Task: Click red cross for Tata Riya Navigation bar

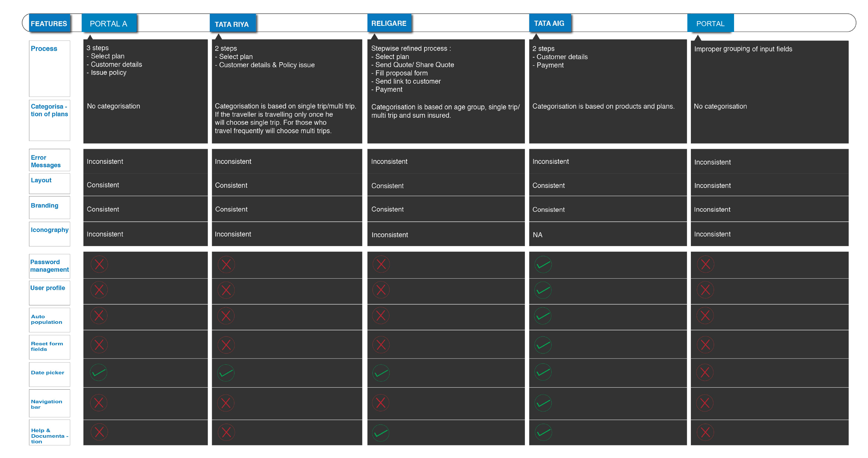Action: click(226, 403)
